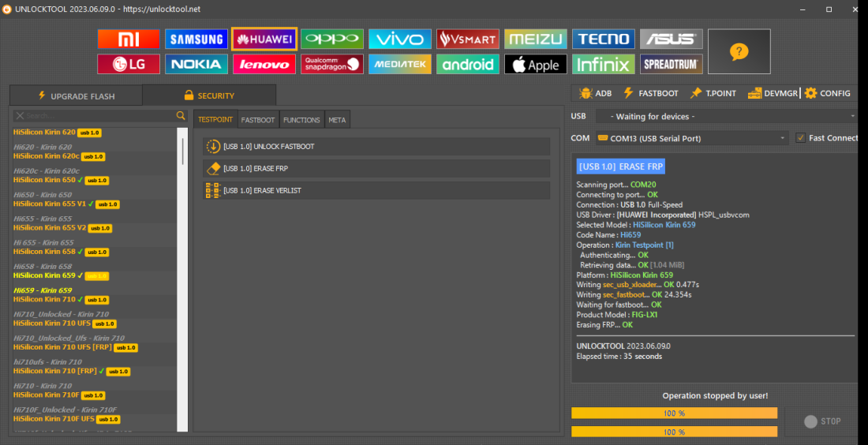The height and width of the screenshot is (445, 868).
Task: Open the Meizu brand section
Action: [x=535, y=39]
